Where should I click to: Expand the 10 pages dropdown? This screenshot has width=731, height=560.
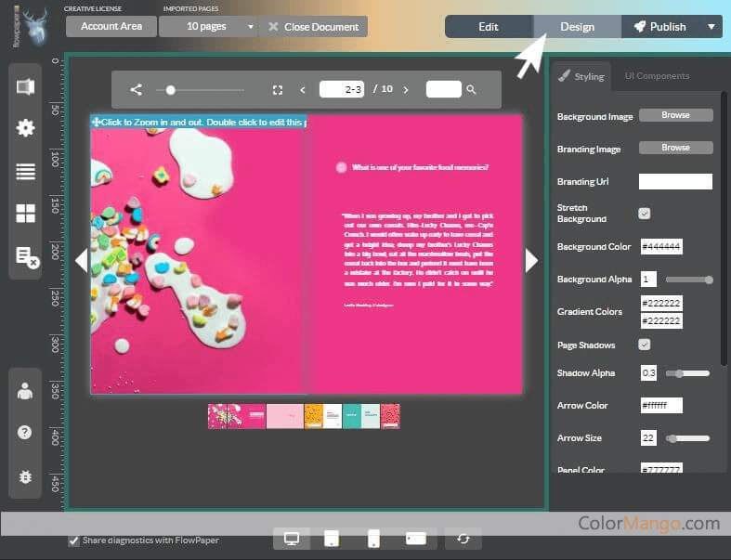tap(250, 27)
